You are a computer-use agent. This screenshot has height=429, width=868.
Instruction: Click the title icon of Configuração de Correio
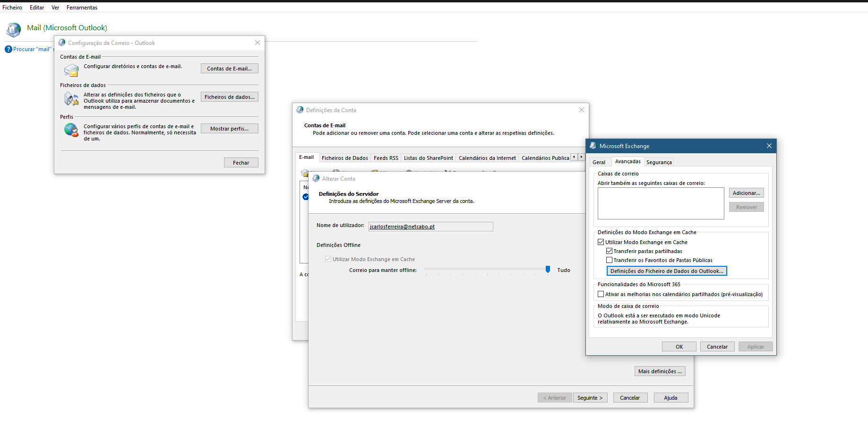click(62, 43)
